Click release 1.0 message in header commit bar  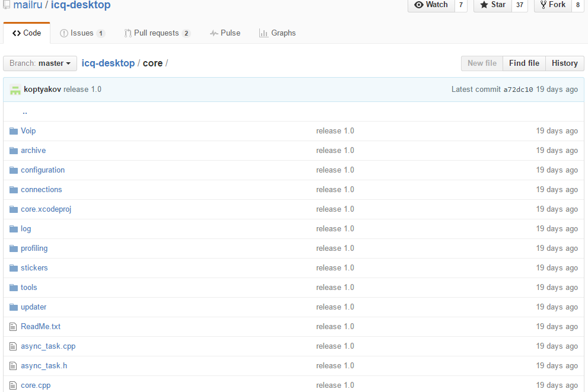click(82, 90)
